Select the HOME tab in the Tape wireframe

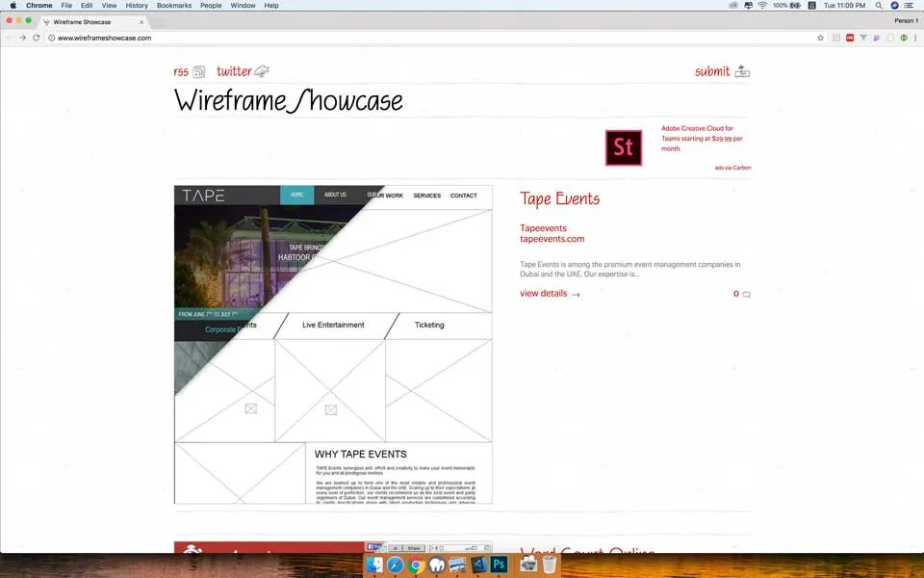click(x=297, y=195)
